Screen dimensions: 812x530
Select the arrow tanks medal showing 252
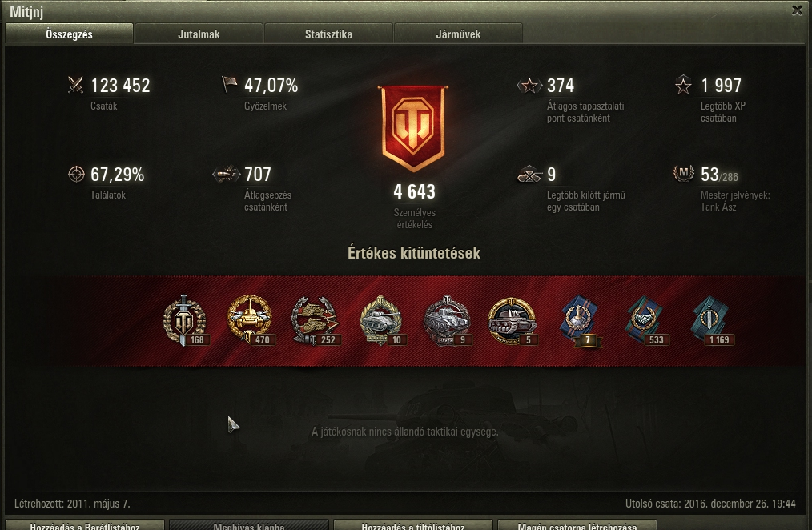[x=315, y=320]
